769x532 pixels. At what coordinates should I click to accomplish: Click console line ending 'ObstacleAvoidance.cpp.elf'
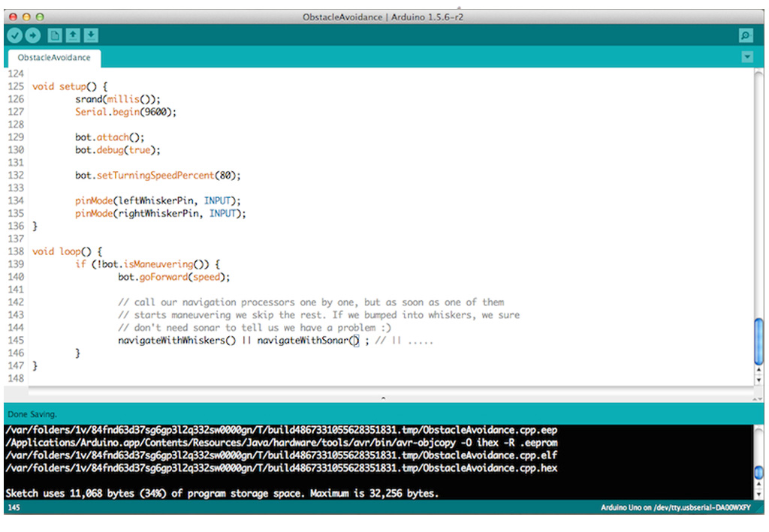[x=281, y=455]
